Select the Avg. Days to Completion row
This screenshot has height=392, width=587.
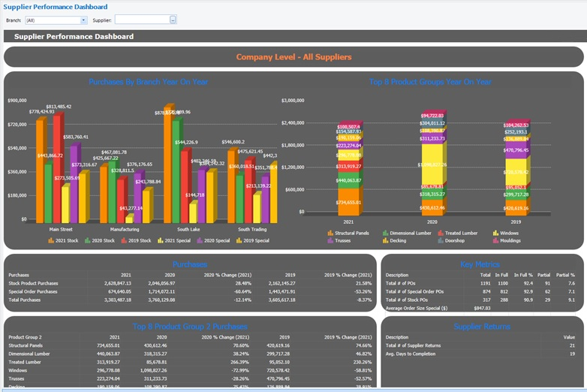pyautogui.click(x=482, y=354)
